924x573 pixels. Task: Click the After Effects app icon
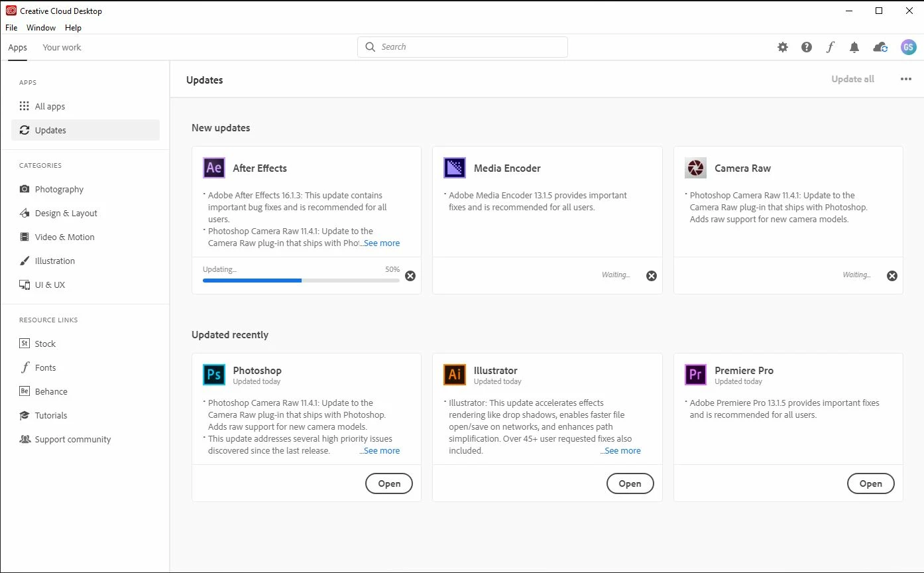point(214,168)
